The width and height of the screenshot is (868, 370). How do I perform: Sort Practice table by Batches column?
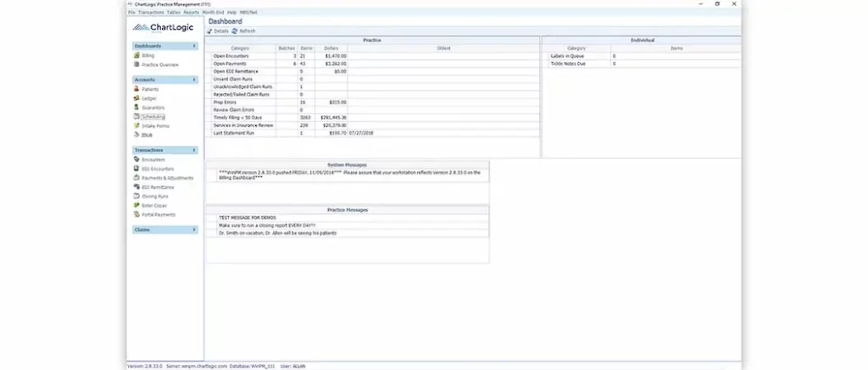(287, 48)
